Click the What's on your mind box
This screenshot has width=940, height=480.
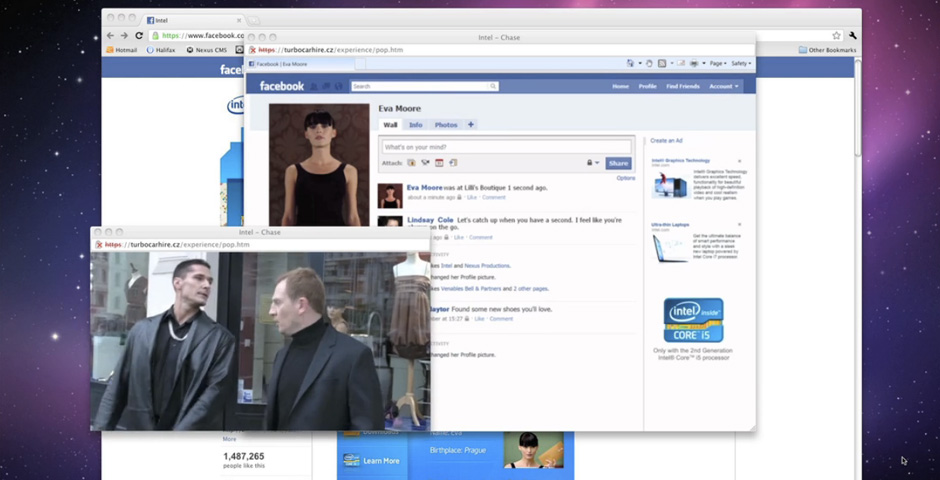click(x=507, y=147)
